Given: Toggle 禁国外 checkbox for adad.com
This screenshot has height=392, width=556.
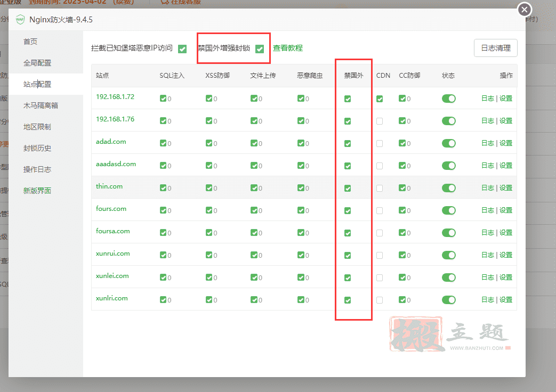Looking at the screenshot, I should tap(348, 144).
